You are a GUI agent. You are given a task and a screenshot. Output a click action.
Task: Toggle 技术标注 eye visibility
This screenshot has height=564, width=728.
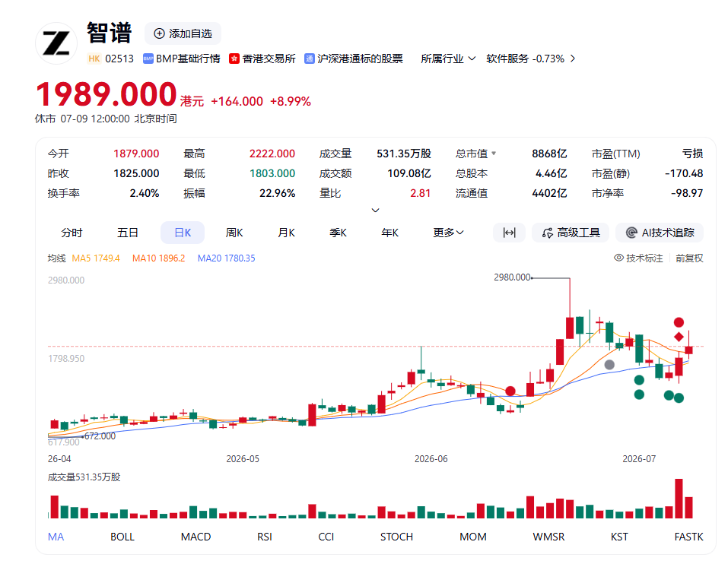pos(618,258)
